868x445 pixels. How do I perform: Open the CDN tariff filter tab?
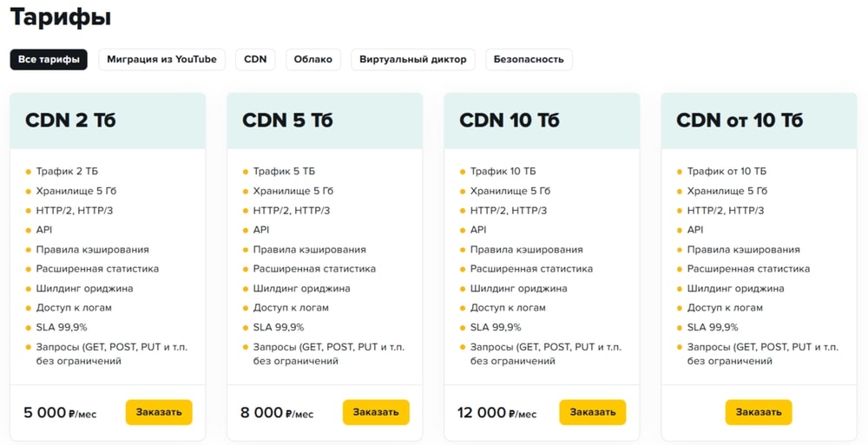coord(255,59)
